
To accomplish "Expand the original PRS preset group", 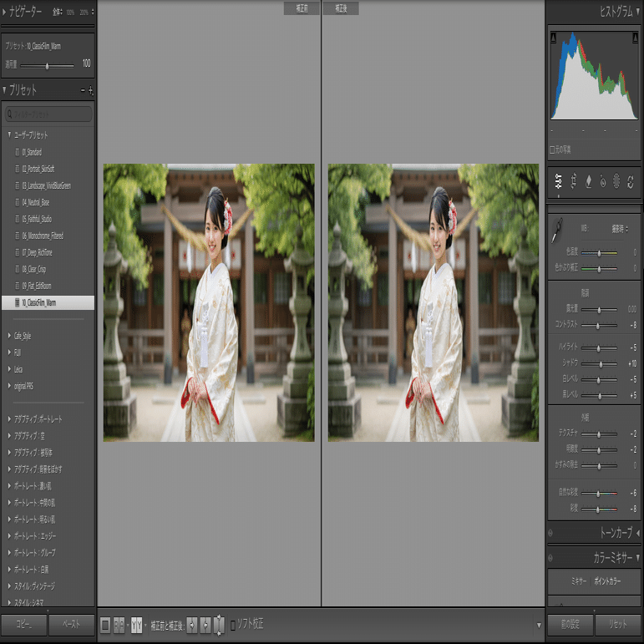I will coord(9,386).
